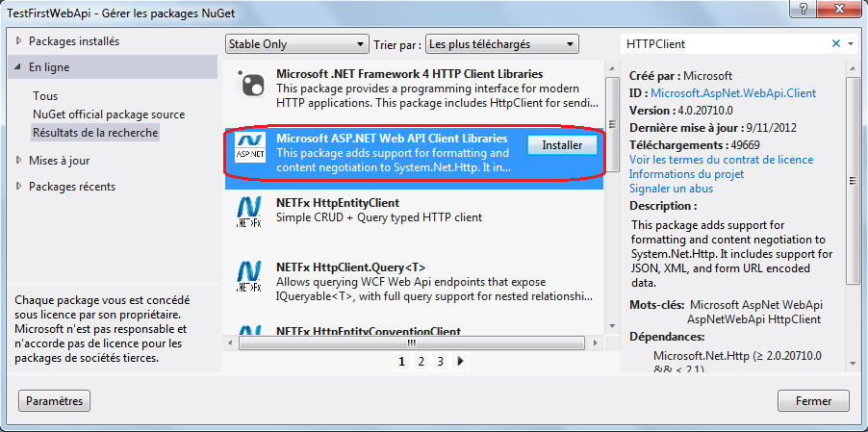This screenshot has height=432, width=868.
Task: Close the NuGet package manager window
Action: [837, 9]
